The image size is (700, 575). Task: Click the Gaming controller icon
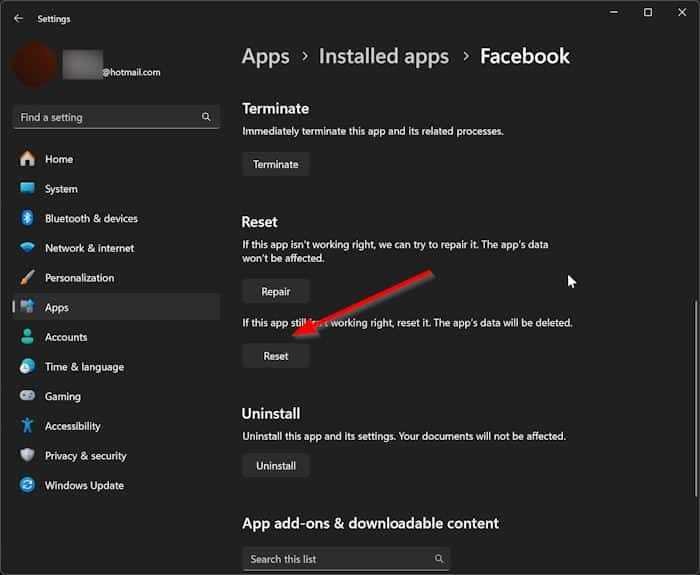click(x=27, y=395)
